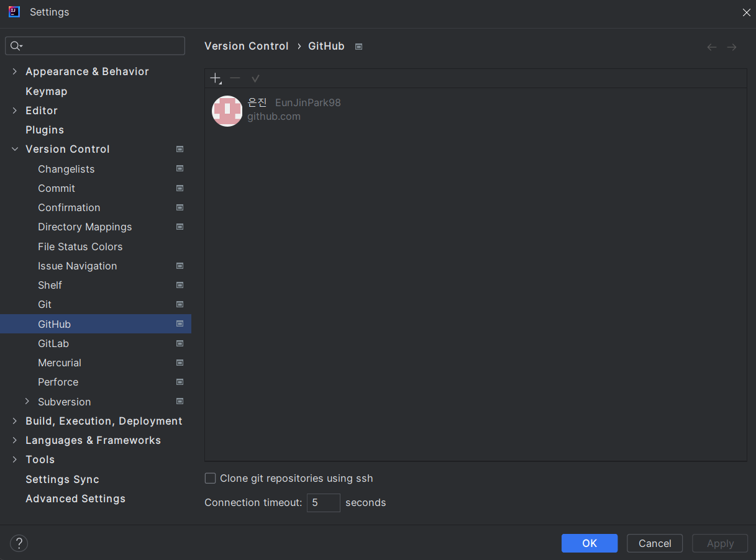Click project icon next to Issue Navigation
The height and width of the screenshot is (560, 756).
(x=180, y=266)
